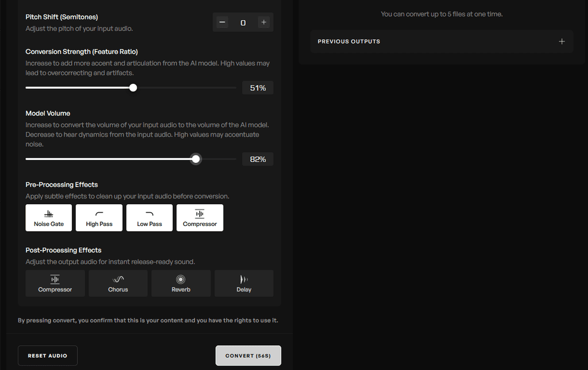Viewport: 588px width, 370px height.
Task: Click the 82% Model Volume value
Action: pos(257,159)
